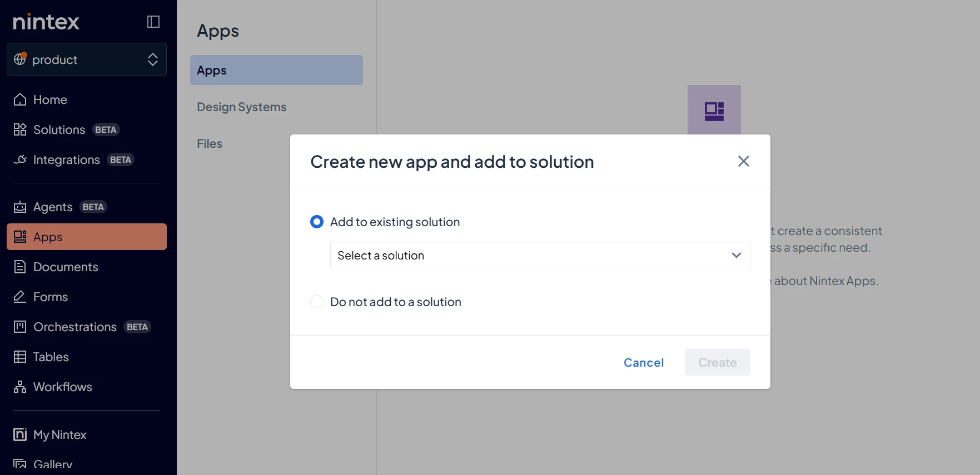980x475 pixels.
Task: Go to Agents in the sidebar
Action: click(87, 207)
